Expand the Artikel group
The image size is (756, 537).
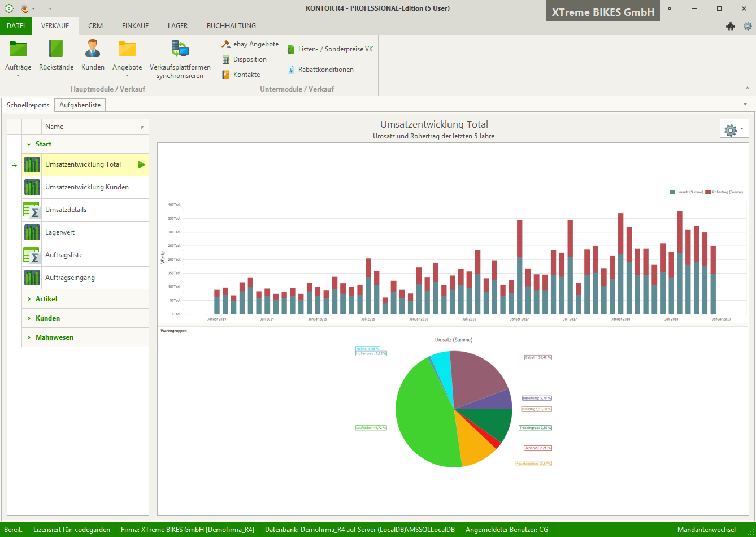pyautogui.click(x=29, y=299)
